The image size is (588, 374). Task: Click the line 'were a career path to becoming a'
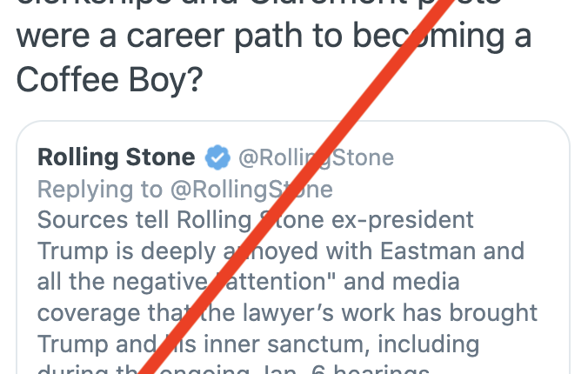(274, 36)
